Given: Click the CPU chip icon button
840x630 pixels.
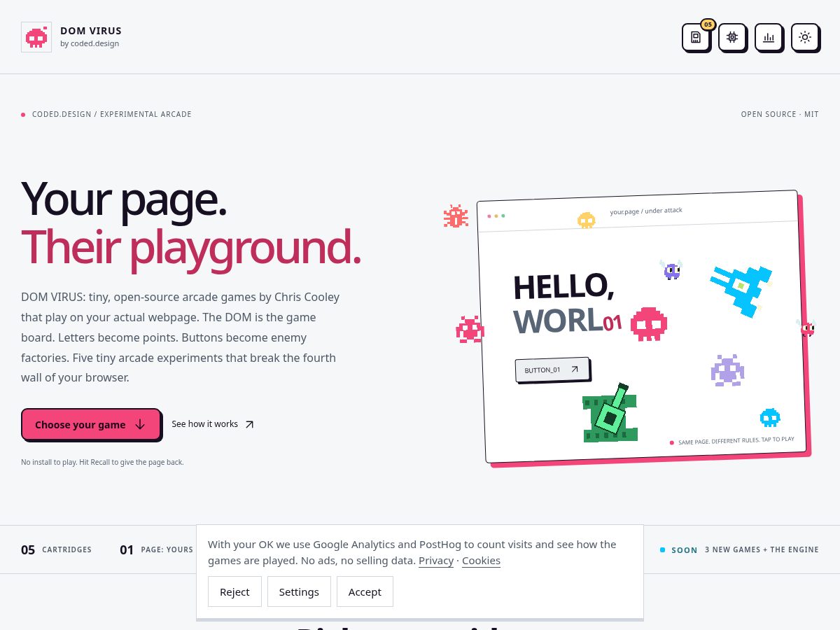Looking at the screenshot, I should coord(732,37).
